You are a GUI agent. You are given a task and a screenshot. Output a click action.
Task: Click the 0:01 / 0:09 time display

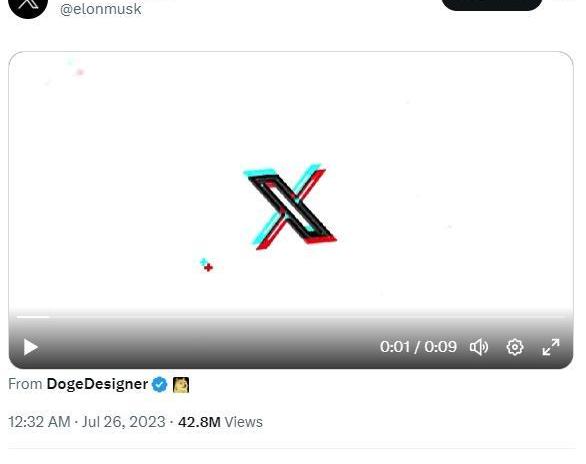[x=418, y=347]
